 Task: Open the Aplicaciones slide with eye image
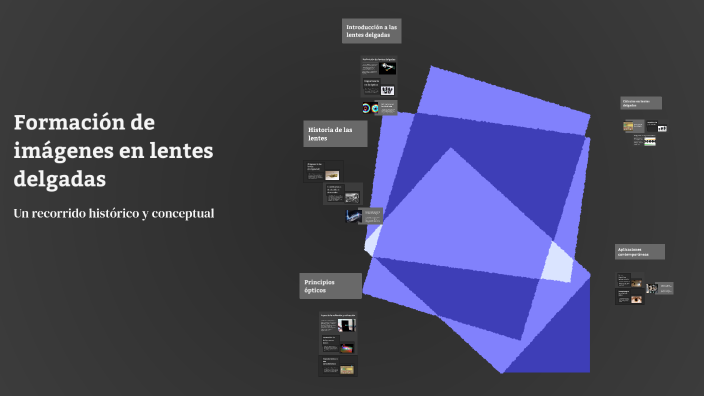pyautogui.click(x=629, y=297)
